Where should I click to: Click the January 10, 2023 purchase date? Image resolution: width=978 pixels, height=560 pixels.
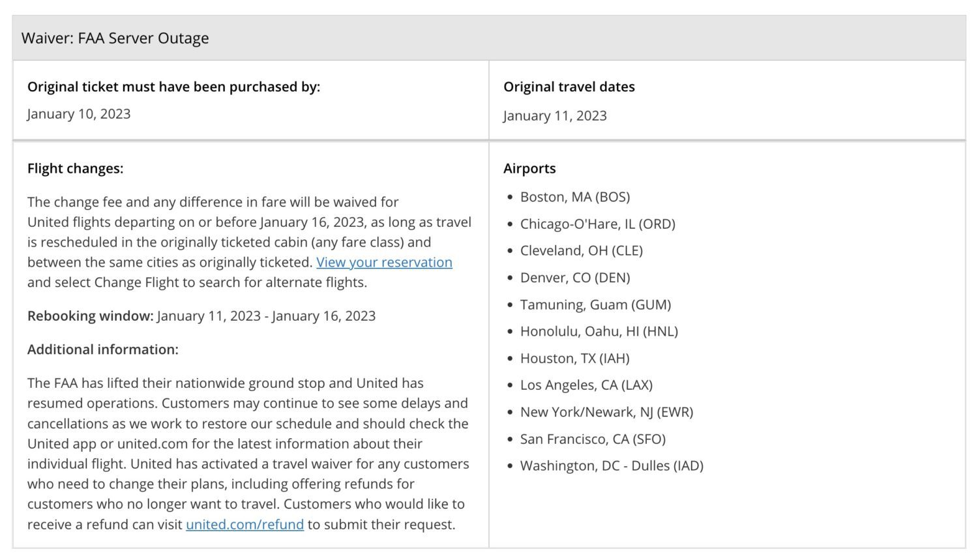click(79, 113)
